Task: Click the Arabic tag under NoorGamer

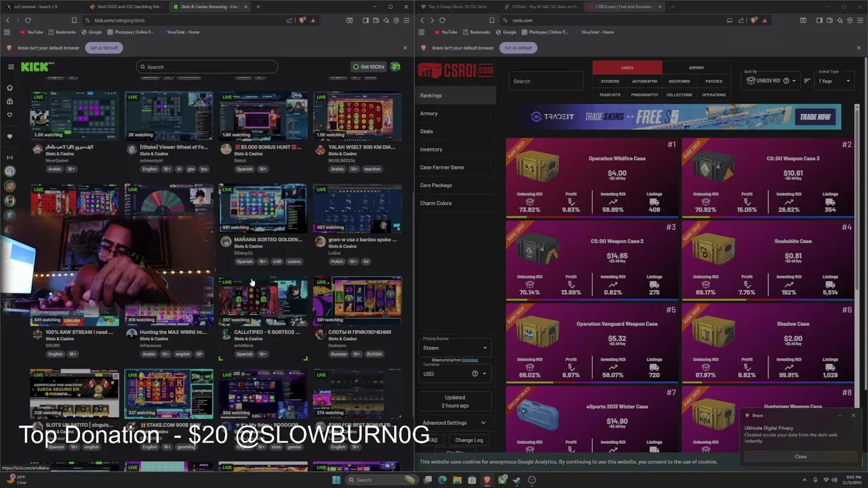Action: pos(55,169)
